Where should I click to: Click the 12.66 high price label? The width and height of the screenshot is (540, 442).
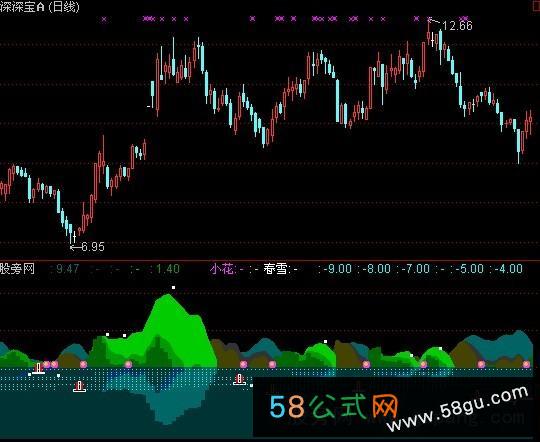(x=457, y=25)
